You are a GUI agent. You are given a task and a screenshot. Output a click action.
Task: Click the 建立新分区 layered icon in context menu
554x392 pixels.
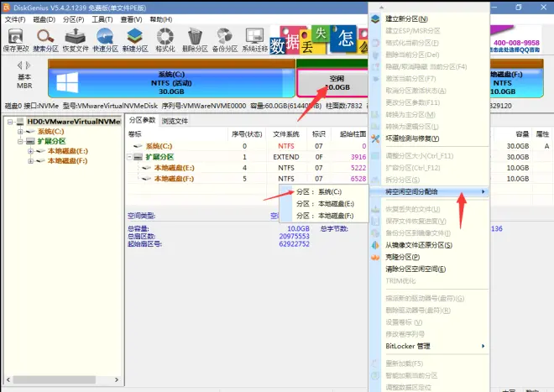375,18
